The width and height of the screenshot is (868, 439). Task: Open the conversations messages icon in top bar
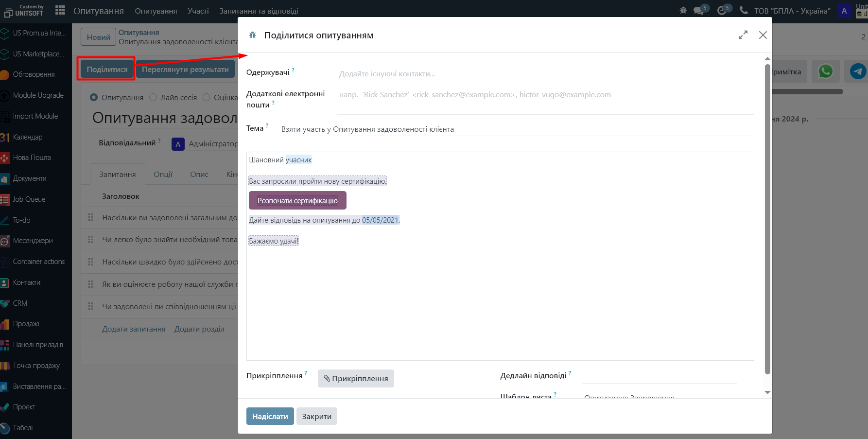(698, 11)
